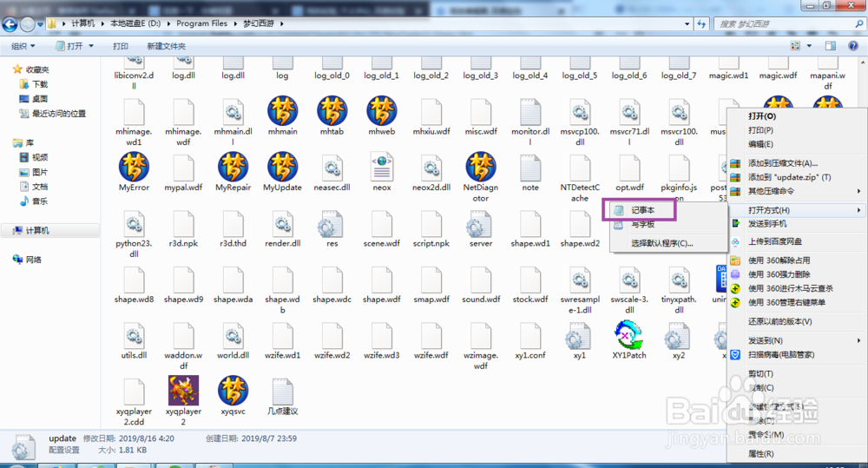The width and height of the screenshot is (868, 468).
Task: Select the MyUpdate application icon
Action: click(282, 168)
